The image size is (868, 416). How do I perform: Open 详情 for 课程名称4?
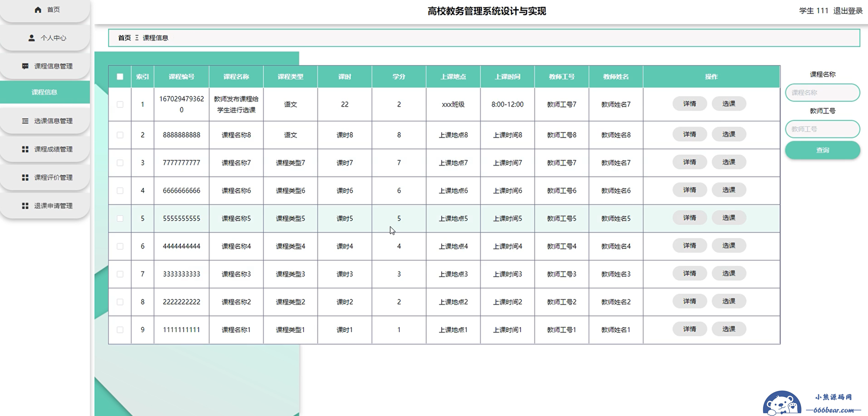pyautogui.click(x=690, y=246)
